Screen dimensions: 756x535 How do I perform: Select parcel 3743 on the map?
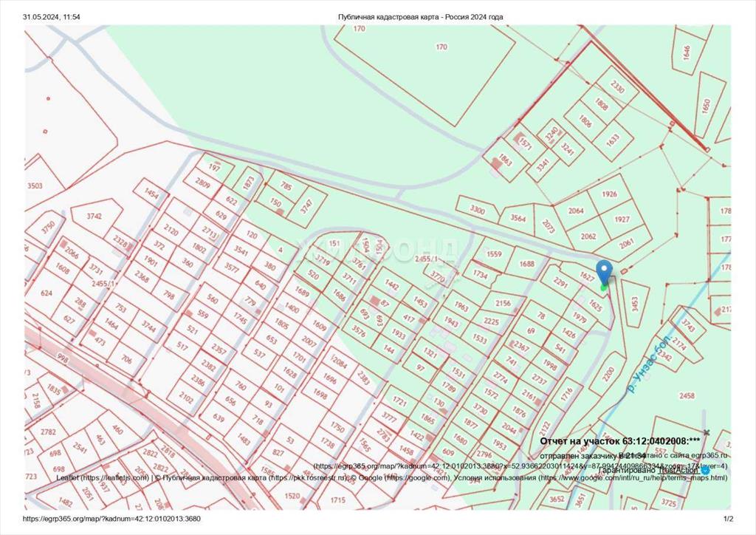689,327
